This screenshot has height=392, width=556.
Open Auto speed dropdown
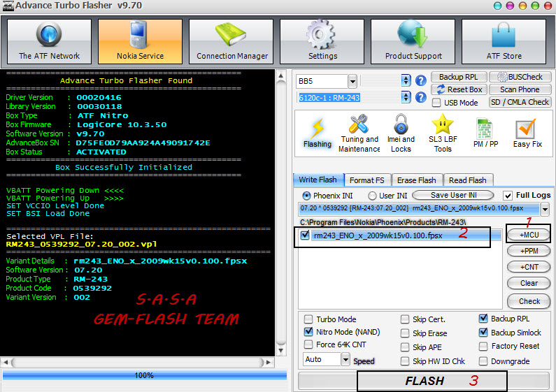pyautogui.click(x=345, y=359)
